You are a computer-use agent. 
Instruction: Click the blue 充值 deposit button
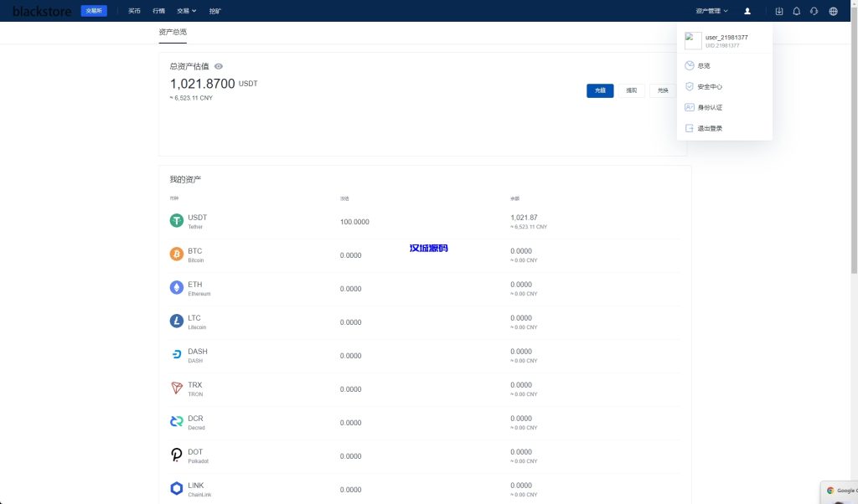click(x=600, y=90)
